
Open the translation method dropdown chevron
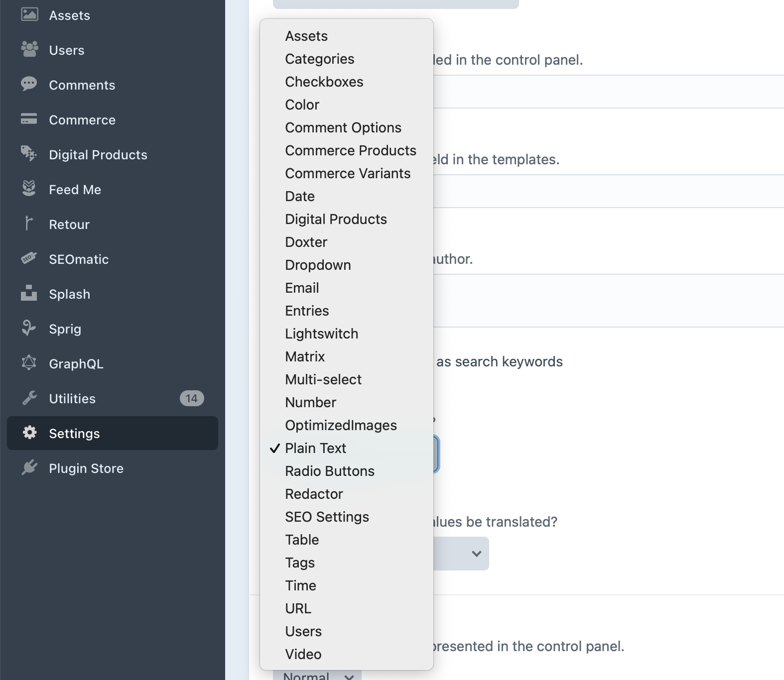[x=477, y=554]
